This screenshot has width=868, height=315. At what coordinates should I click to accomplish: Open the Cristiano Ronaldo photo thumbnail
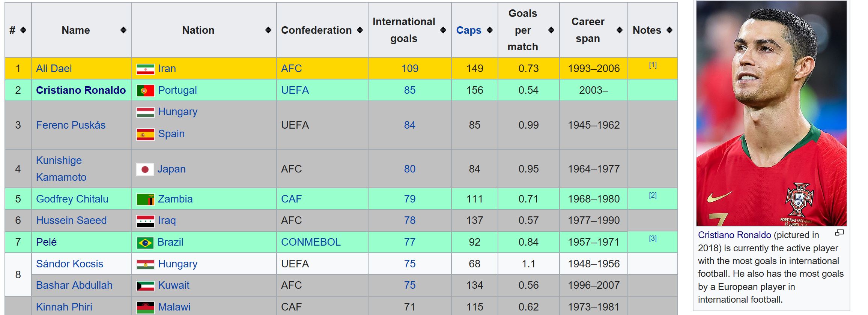tap(771, 113)
